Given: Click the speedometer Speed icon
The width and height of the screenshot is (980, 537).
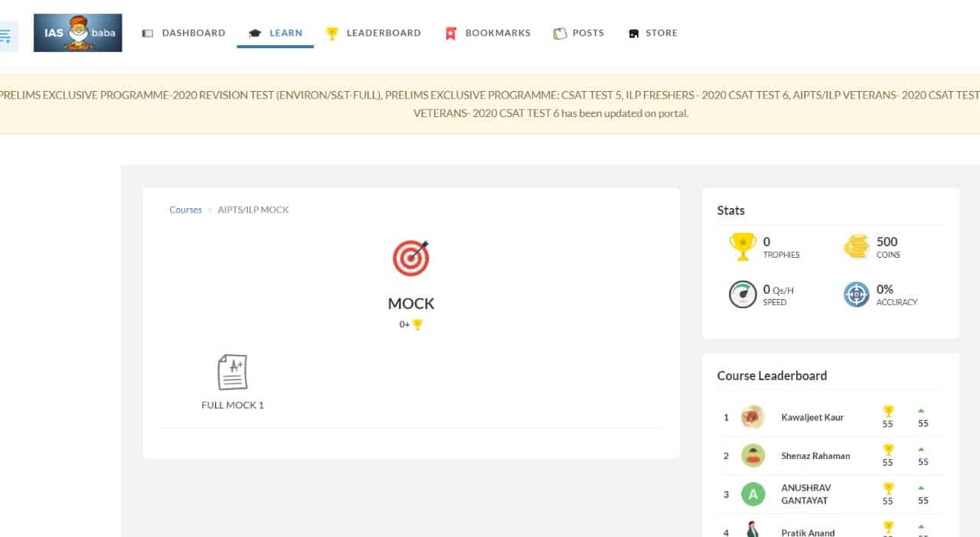Looking at the screenshot, I should [x=743, y=295].
